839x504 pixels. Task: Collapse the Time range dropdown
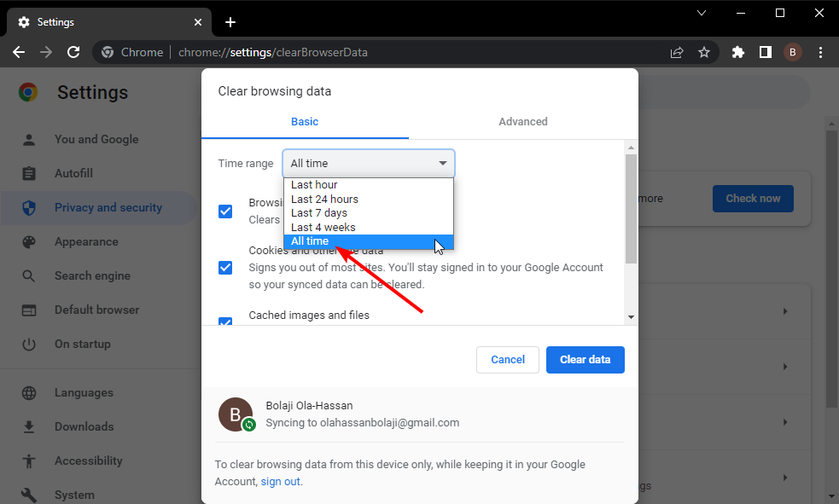click(369, 163)
